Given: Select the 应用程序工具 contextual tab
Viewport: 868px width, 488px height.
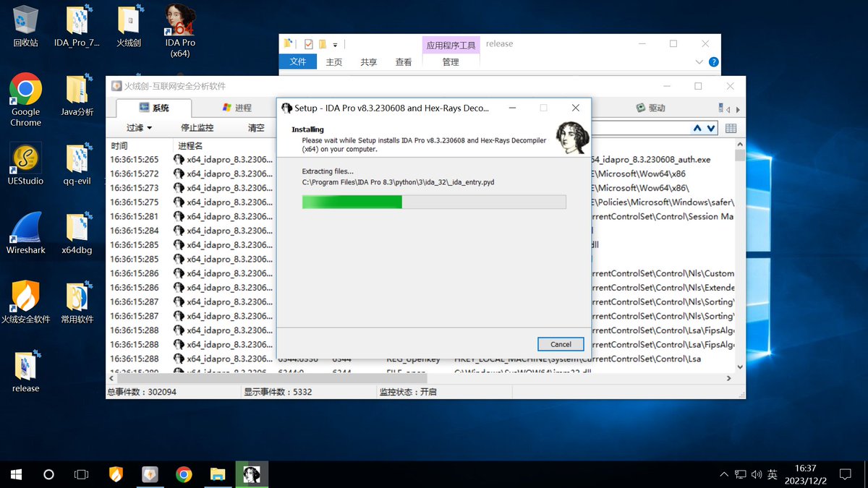Looking at the screenshot, I should coord(451,45).
